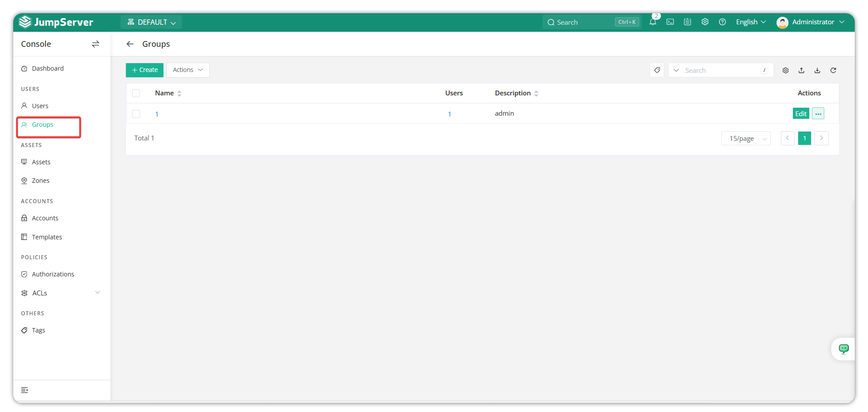Open Assets in the sidebar
Image resolution: width=868 pixels, height=412 pixels.
tap(41, 162)
